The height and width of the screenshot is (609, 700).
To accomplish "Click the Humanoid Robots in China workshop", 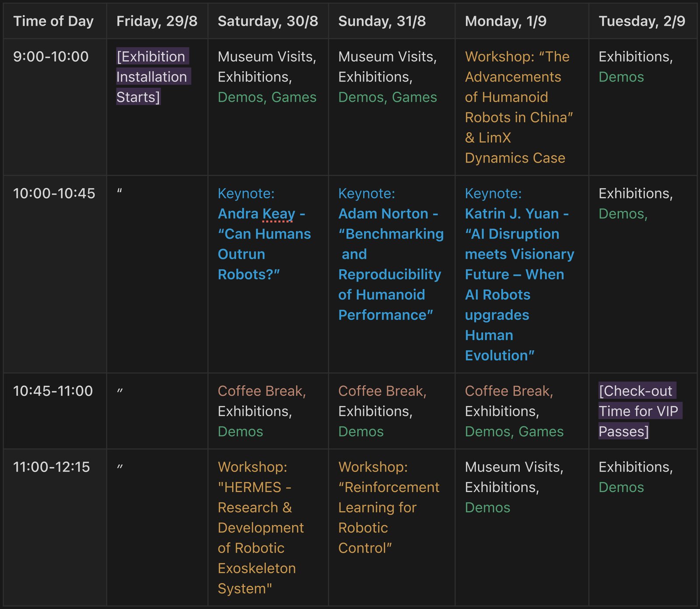I will pos(518,107).
